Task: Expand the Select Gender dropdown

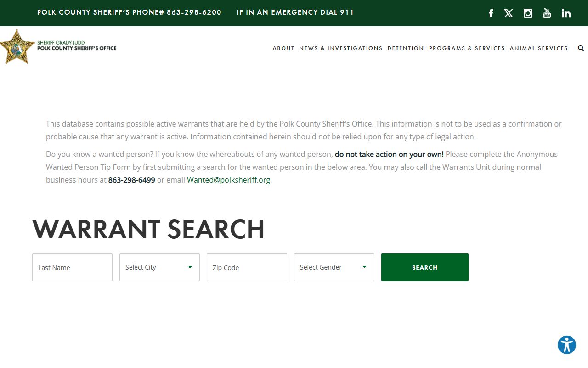Action: pos(334,267)
